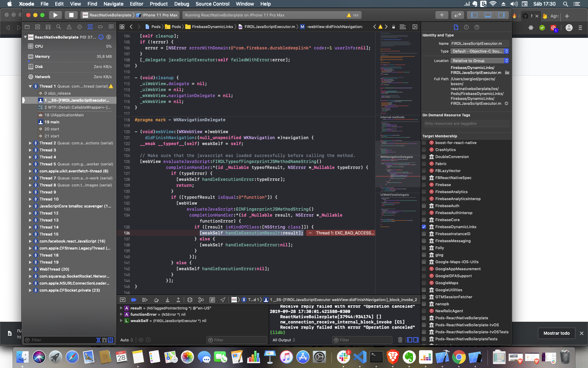Open the Find navigator magnifier icon

[58, 27]
